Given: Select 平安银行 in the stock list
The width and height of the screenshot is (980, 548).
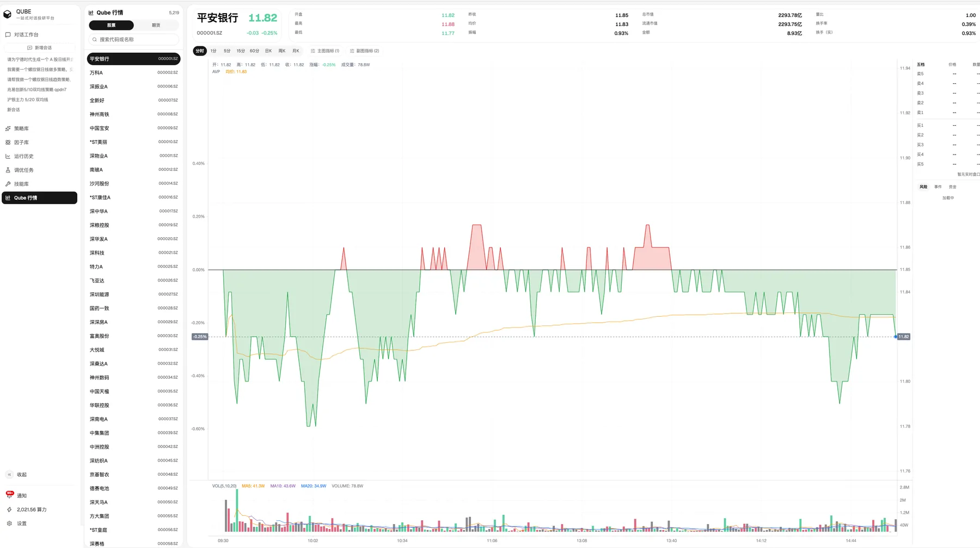Looking at the screenshot, I should point(134,59).
